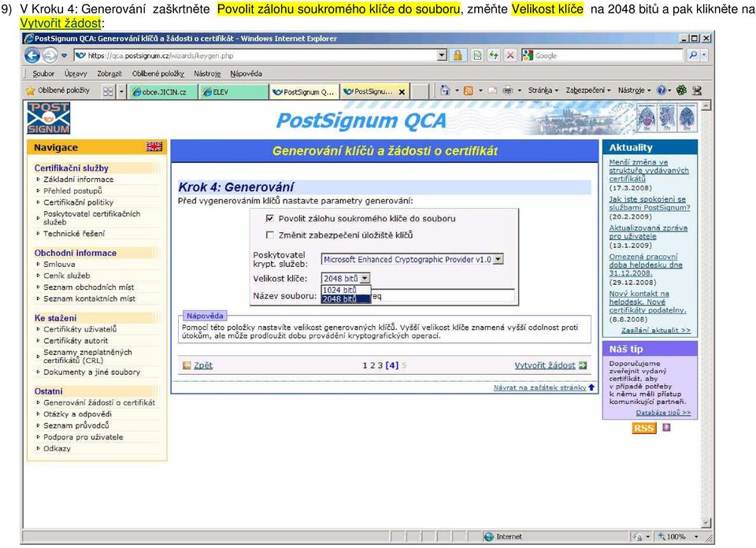
Task: Click the green arrow next to Vytvořit žádost
Action: pyautogui.click(x=583, y=365)
